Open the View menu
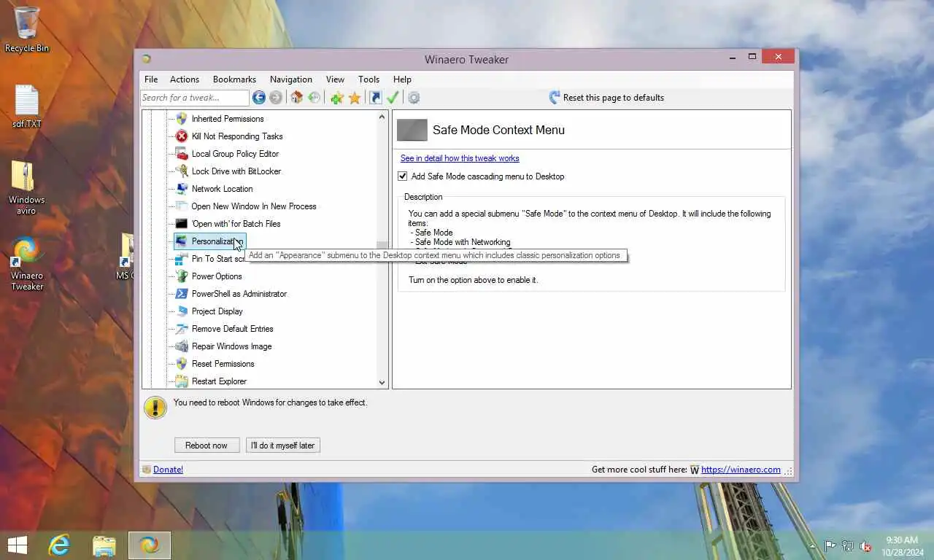 tap(335, 79)
